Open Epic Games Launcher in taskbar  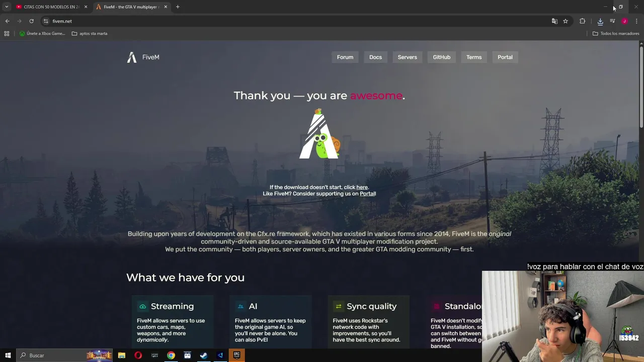(236, 355)
